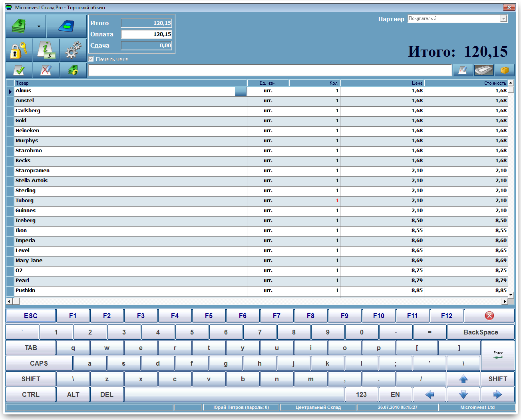Select the Mary Jane product row
The image size is (521, 420).
point(257,261)
